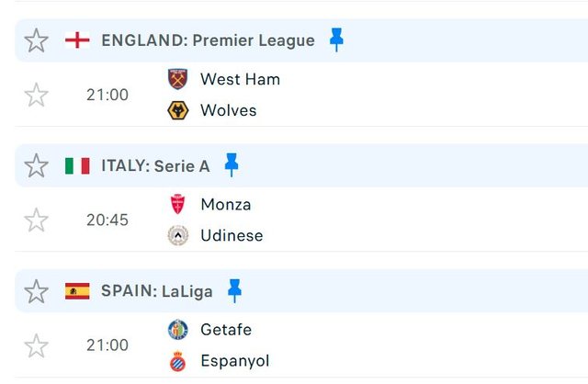Viewport: 588px width, 384px height.
Task: Star the West Ham vs Wolves match
Action: pos(36,95)
